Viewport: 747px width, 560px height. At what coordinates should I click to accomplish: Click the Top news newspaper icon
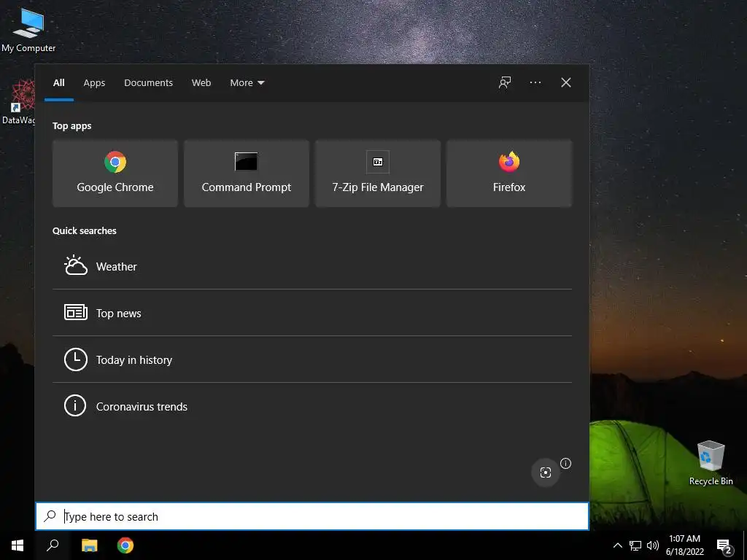tap(76, 312)
